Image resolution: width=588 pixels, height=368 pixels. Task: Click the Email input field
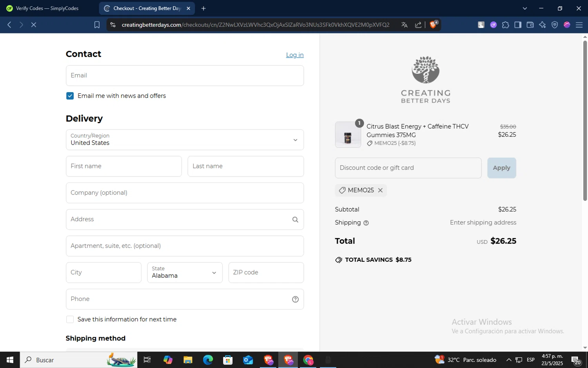tap(185, 75)
